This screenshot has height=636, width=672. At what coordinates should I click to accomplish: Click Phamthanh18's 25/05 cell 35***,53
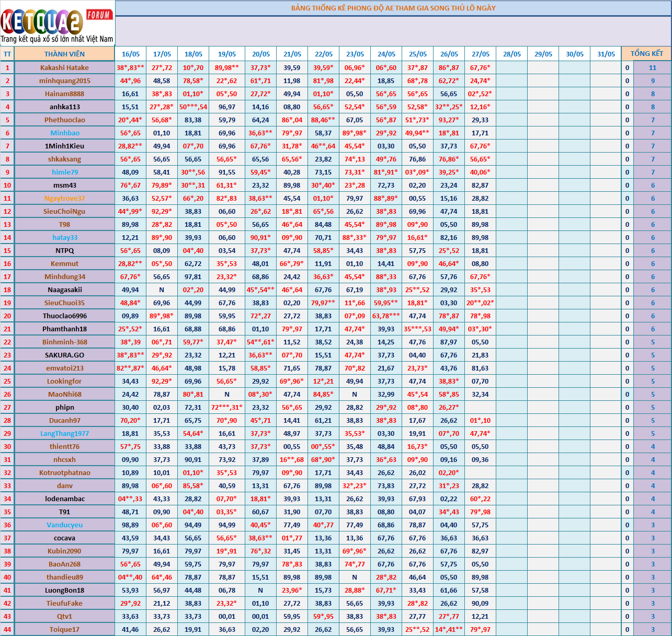pos(417,329)
